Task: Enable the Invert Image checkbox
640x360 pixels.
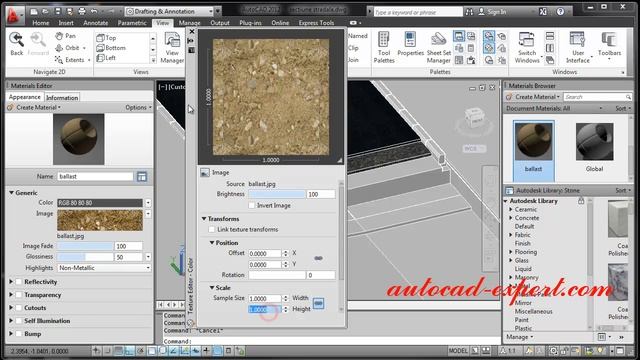Action: coord(251,205)
